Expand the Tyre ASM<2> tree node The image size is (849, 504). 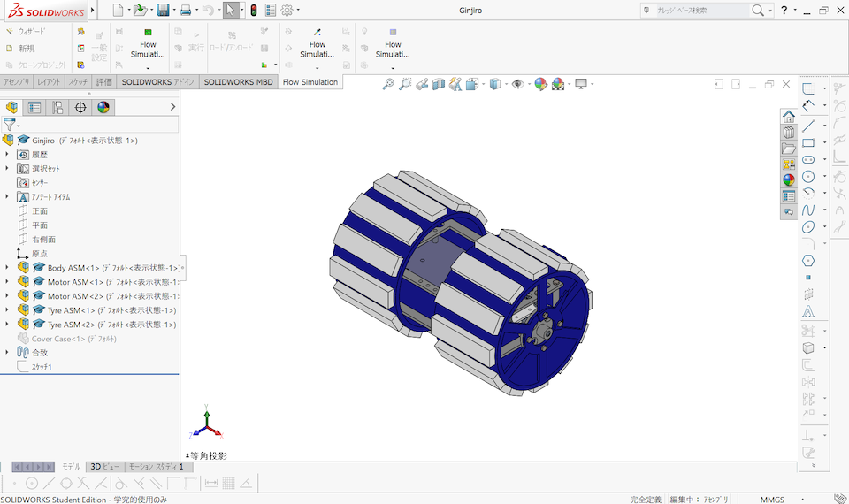coord(7,324)
